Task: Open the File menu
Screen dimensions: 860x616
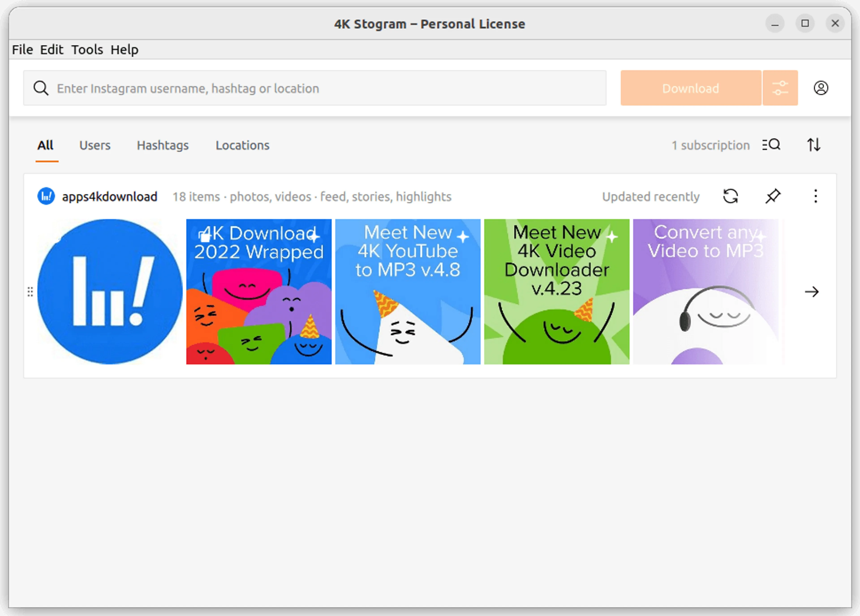Action: tap(22, 50)
